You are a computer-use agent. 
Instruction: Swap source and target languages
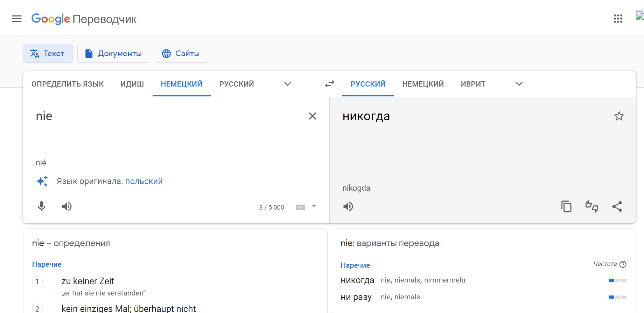click(x=330, y=84)
